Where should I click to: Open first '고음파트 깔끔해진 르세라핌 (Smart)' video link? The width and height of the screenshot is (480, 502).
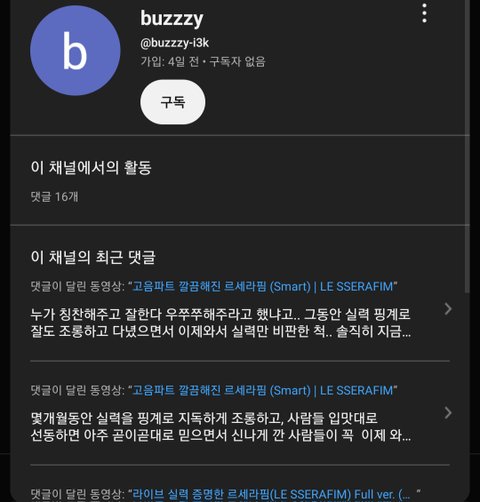(x=263, y=286)
